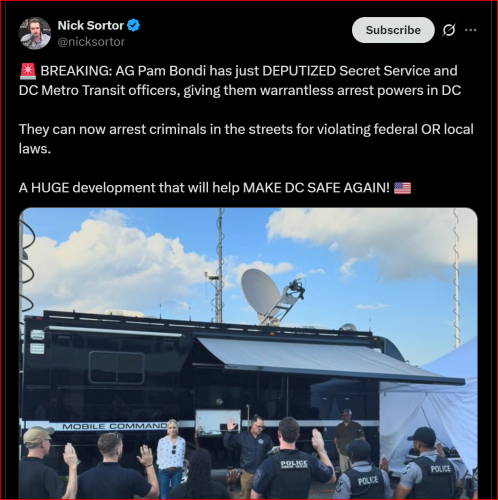Click the tall antenna mast above the vehicle

click(x=219, y=267)
